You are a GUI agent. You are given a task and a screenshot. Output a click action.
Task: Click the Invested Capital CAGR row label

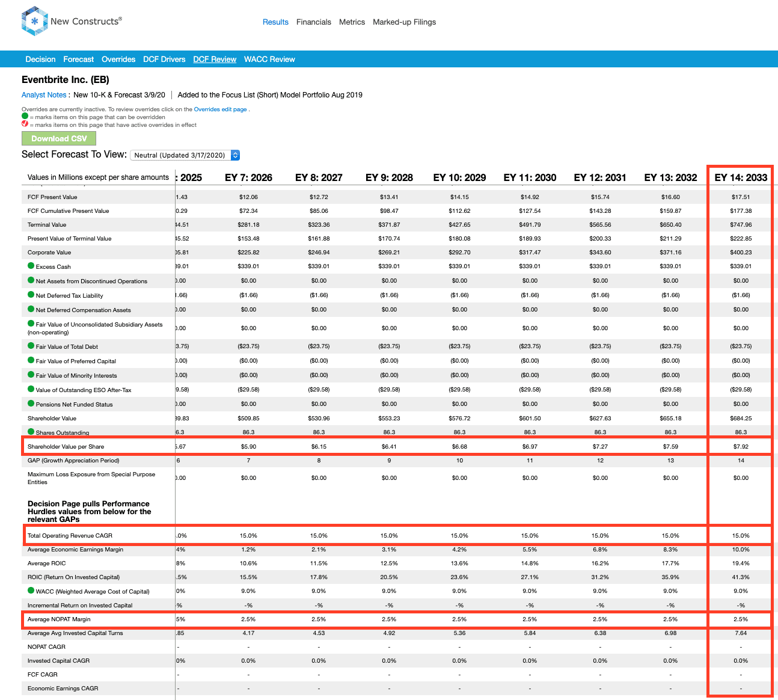(58, 661)
